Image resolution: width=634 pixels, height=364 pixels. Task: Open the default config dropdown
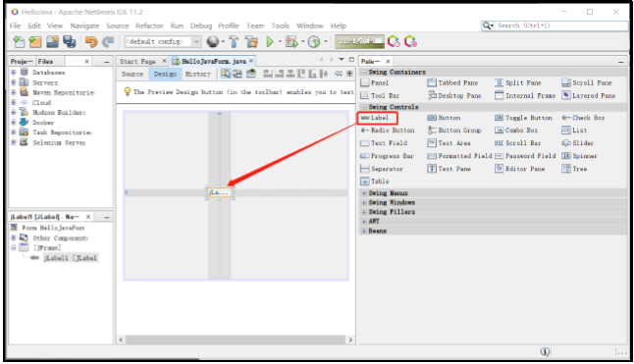click(196, 41)
